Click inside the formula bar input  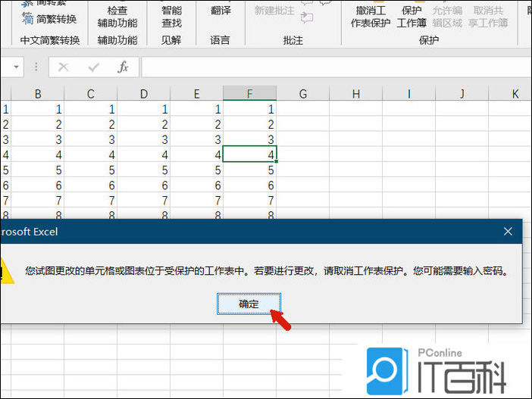tap(336, 67)
